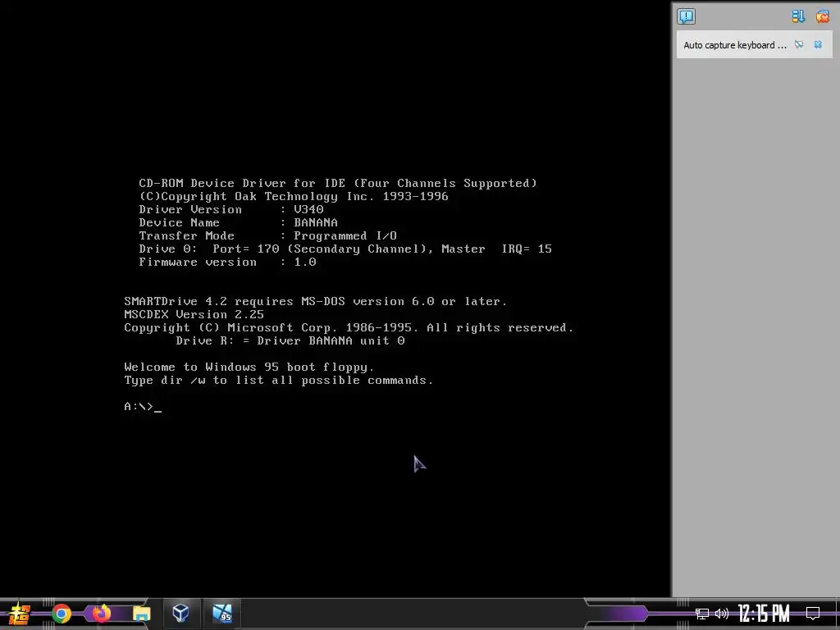Dismiss the Auto capture keyboard notification
Viewport: 840px width, 630px height.
pyautogui.click(x=818, y=45)
